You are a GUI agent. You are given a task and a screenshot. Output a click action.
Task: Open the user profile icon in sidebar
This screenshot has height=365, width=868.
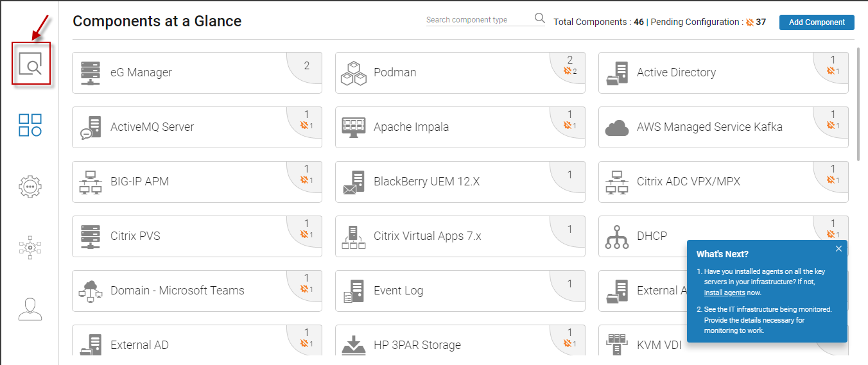click(30, 309)
